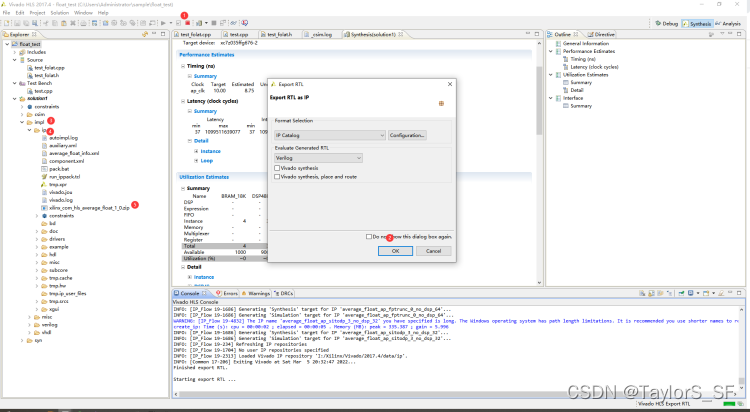Screen dimensions: 750x412
Task: Collapse the float_test project tree
Action: pyautogui.click(x=7, y=44)
